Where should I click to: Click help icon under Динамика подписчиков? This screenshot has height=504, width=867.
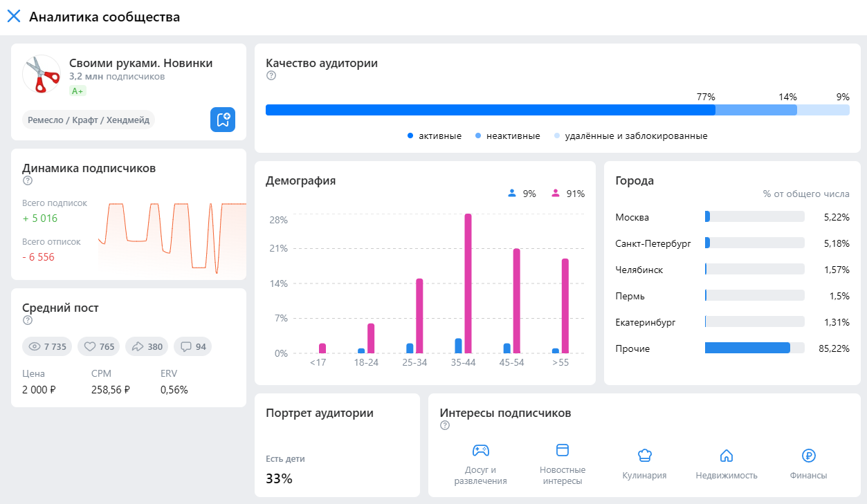[x=28, y=181]
